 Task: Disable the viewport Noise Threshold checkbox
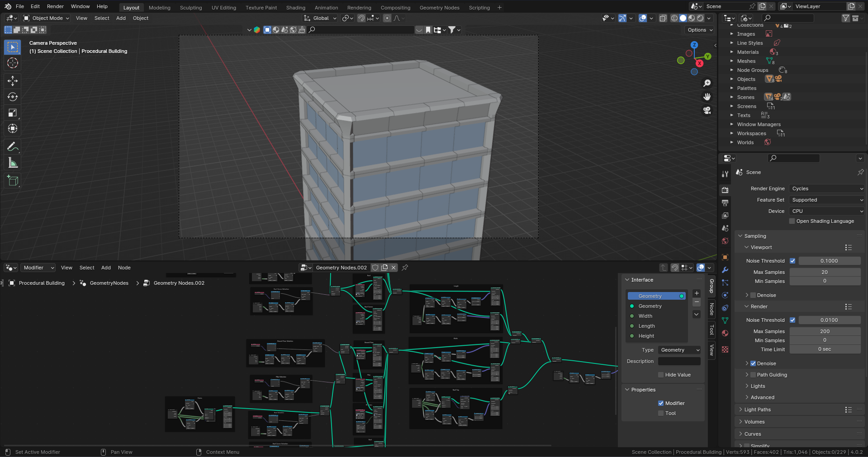(x=792, y=261)
